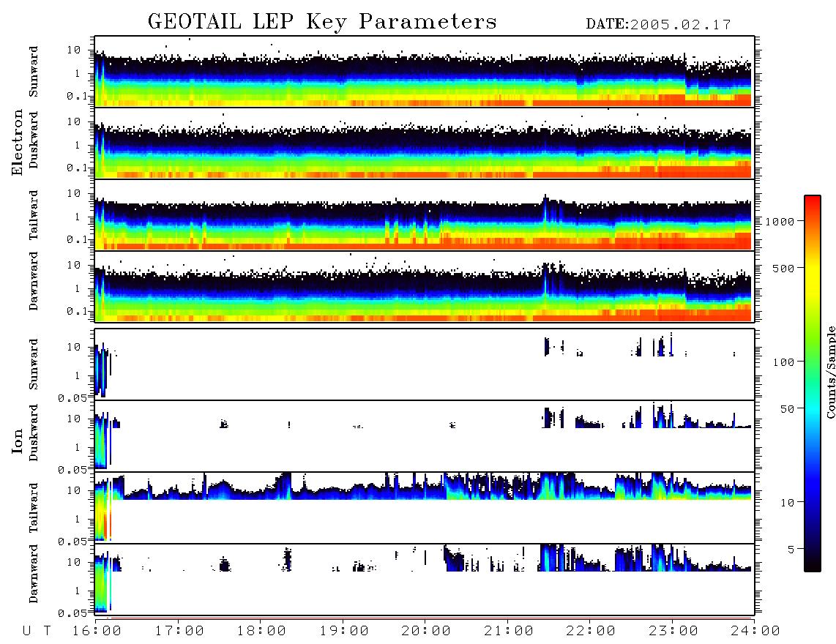The width and height of the screenshot is (836, 644).
Task: Open the Electron Duskward spectrogram panel
Action: click(425, 143)
